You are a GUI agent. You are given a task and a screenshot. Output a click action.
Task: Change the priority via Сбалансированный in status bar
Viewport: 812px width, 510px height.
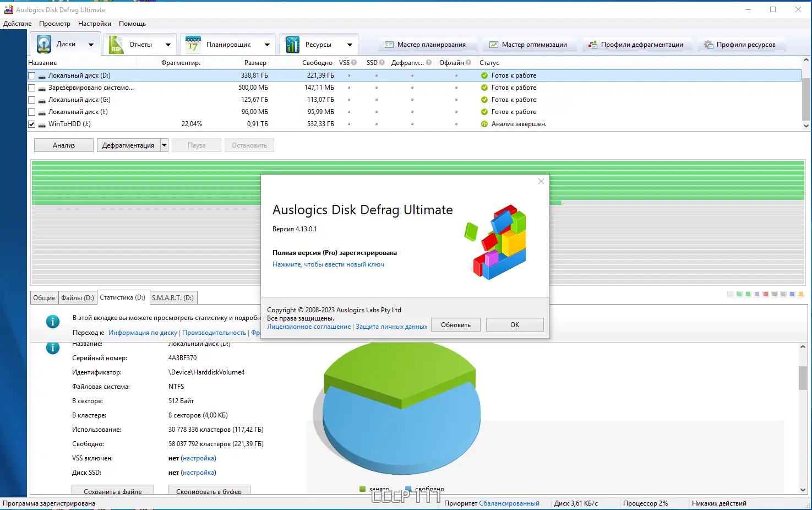coord(509,503)
